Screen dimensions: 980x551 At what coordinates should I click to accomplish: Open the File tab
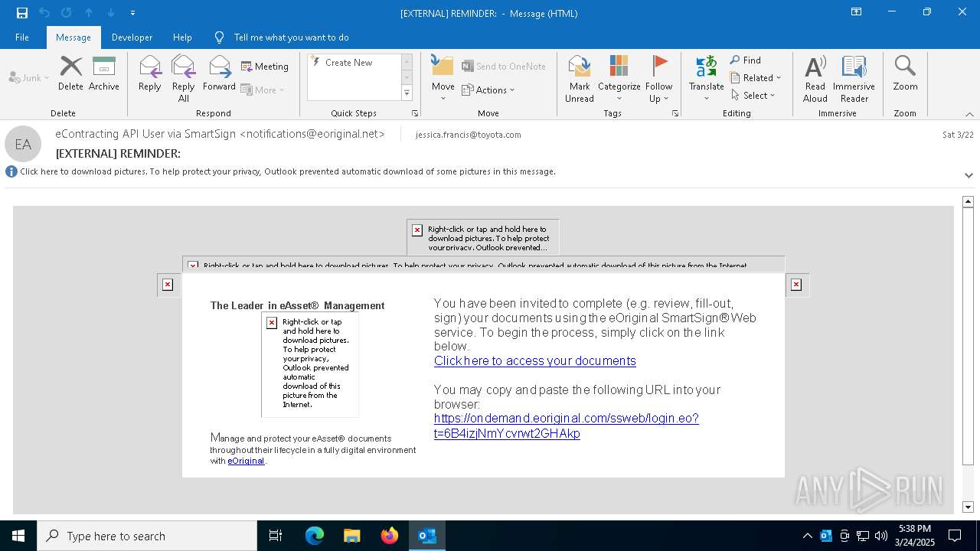22,37
